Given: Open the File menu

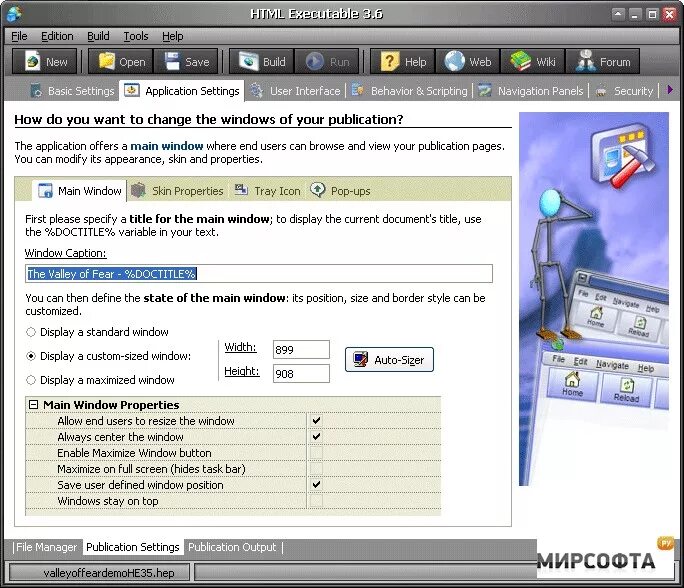Looking at the screenshot, I should point(19,36).
